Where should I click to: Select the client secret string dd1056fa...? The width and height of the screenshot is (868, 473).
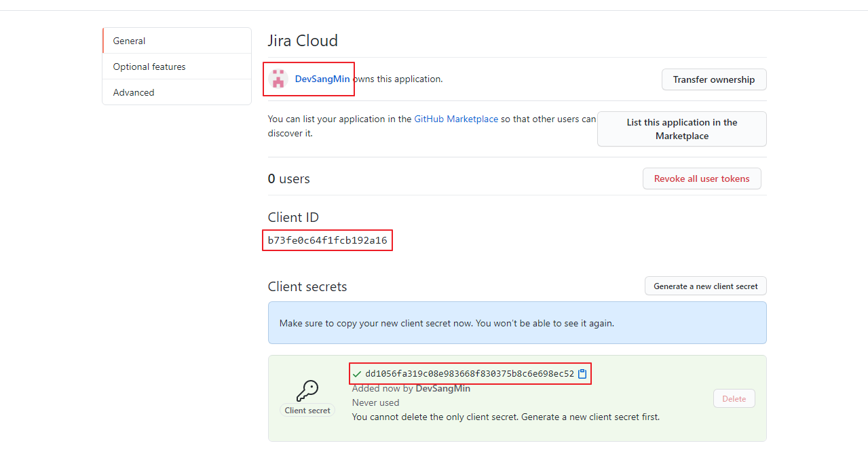(470, 374)
